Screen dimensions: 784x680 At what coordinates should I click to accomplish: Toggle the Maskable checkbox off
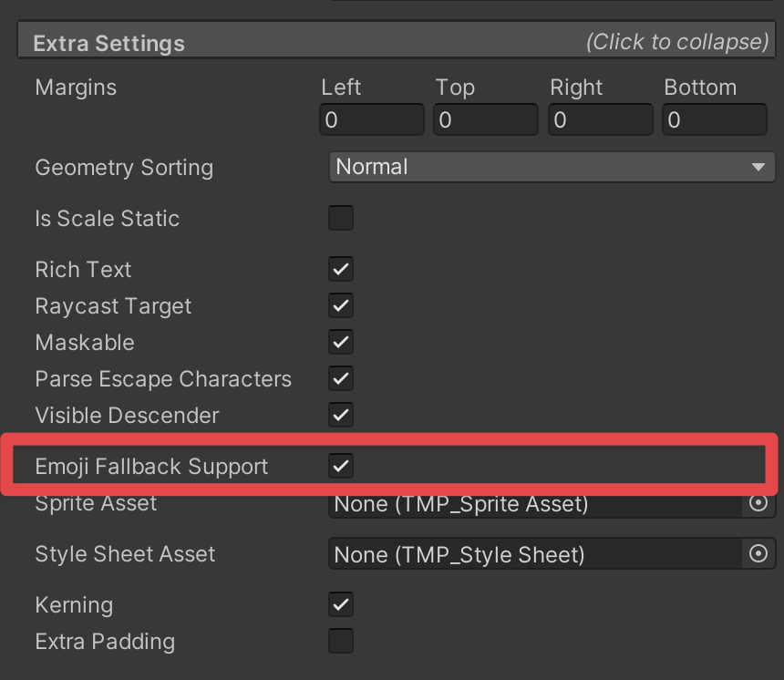click(341, 342)
